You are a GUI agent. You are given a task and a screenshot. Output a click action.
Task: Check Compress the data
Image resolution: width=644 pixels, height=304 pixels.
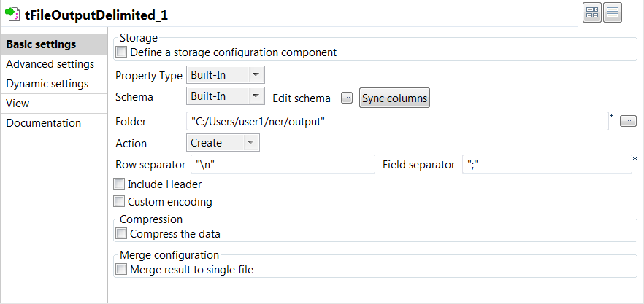[x=121, y=234]
